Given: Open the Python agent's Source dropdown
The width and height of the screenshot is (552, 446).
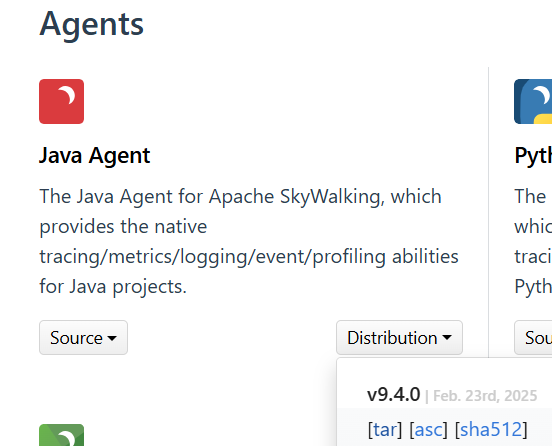Looking at the screenshot, I should pos(533,338).
